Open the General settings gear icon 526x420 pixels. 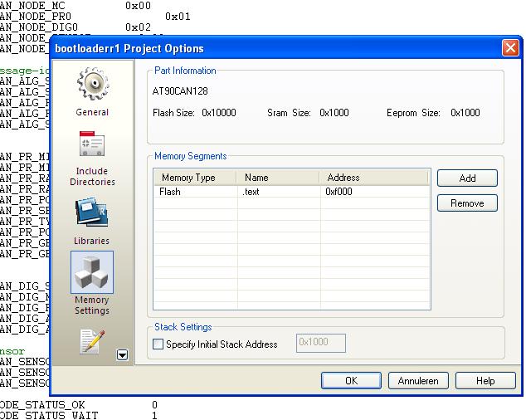[x=91, y=86]
